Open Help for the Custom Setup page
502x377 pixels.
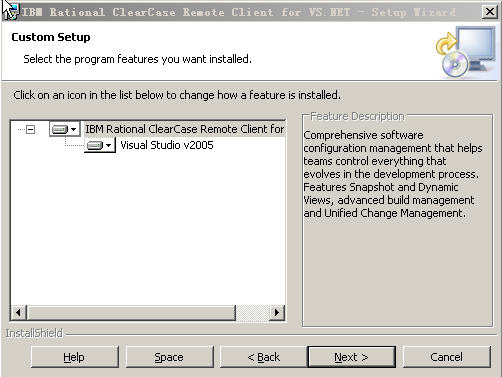(75, 357)
